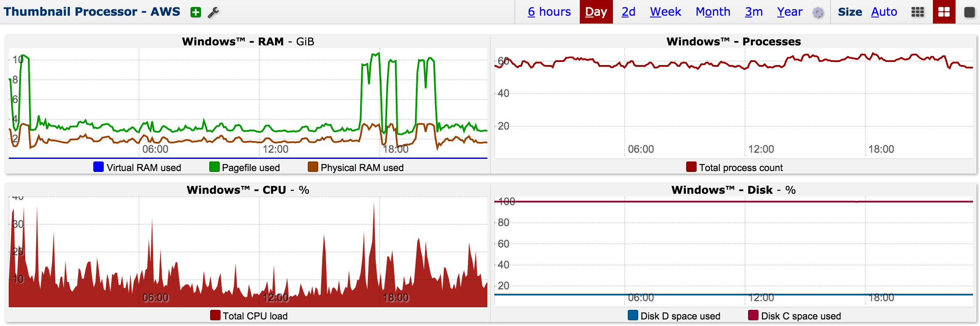Set graph size to Auto
The image size is (980, 326).
(x=884, y=12)
